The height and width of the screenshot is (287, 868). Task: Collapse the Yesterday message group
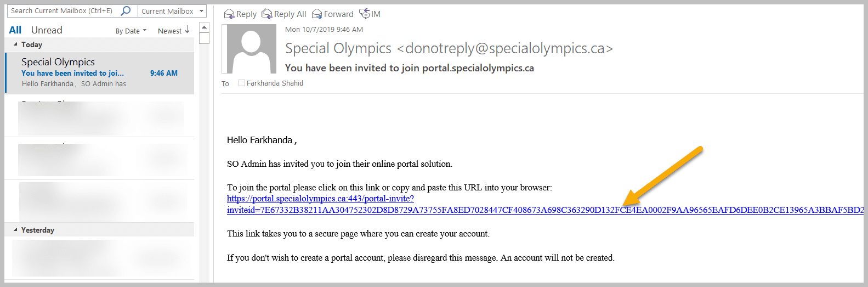15,230
